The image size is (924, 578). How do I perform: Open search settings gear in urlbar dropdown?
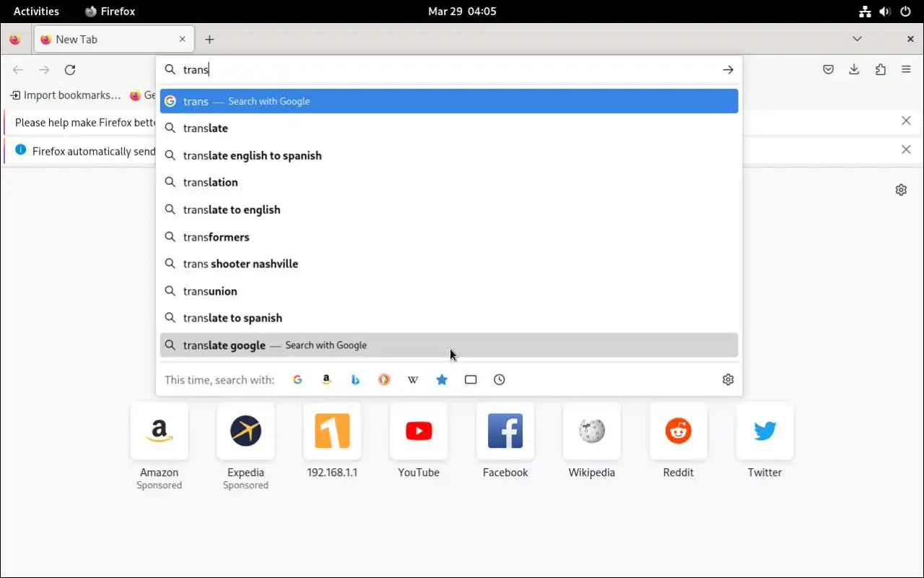click(728, 379)
